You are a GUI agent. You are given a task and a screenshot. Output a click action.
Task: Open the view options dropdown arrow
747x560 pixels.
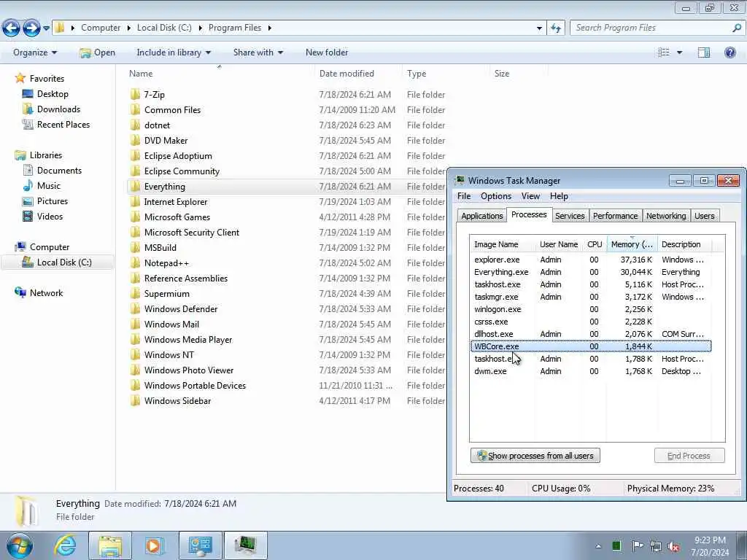[679, 52]
